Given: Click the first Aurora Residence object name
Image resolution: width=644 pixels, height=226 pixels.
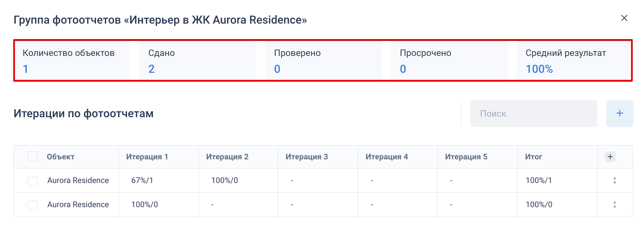Looking at the screenshot, I should 78,180.
